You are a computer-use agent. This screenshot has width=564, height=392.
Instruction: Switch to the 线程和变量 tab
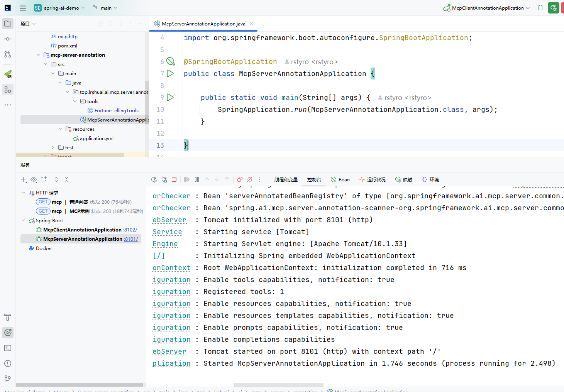[x=286, y=179]
